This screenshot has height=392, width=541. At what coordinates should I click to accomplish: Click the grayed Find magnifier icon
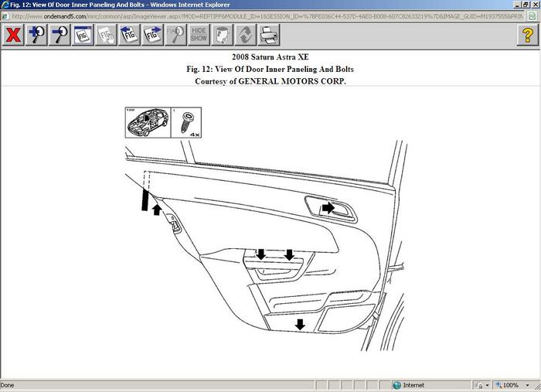tap(175, 35)
